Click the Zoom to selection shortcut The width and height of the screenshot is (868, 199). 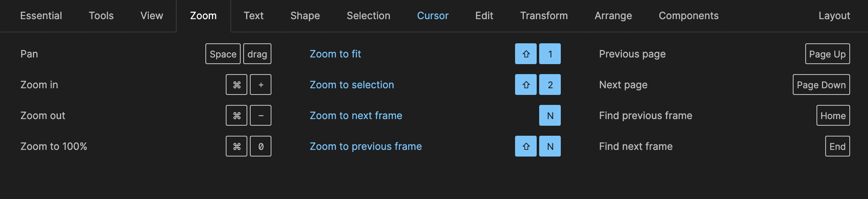coord(352,85)
